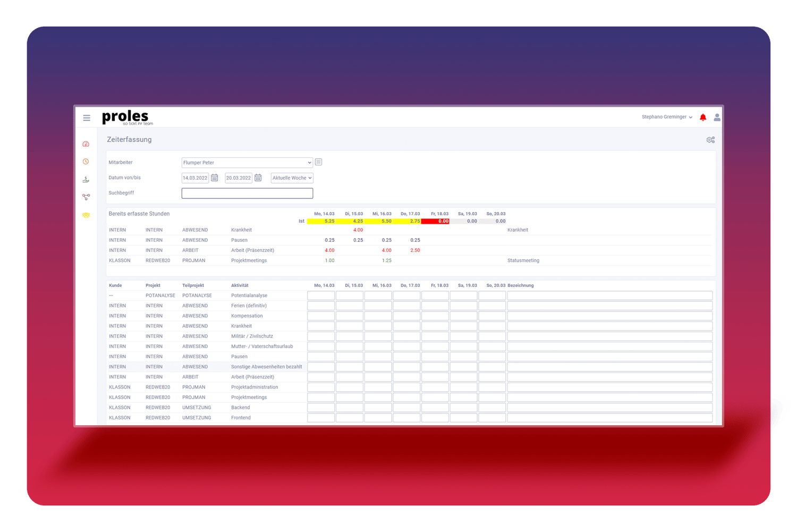
Task: Select the red 4.00 Krankheit Tuesday entry
Action: 358,230
